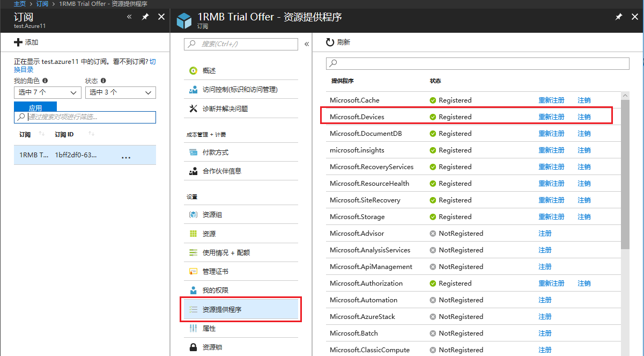This screenshot has width=644, height=356.
Task: Click 注册 link for Microsoft.Advisor
Action: click(545, 234)
